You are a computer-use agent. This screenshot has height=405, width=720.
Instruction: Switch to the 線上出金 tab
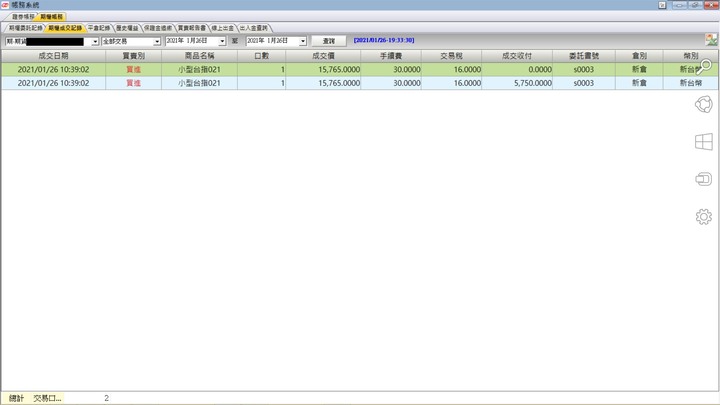click(223, 28)
